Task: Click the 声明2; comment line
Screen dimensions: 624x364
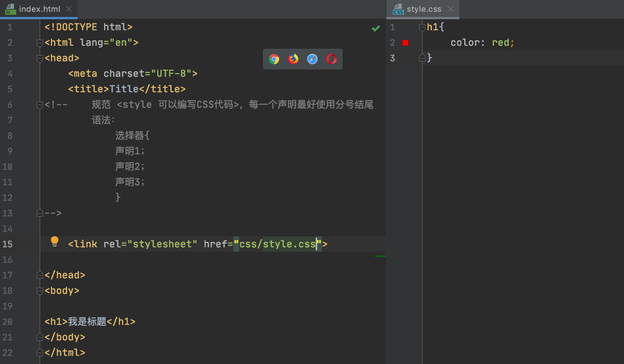Action: [x=130, y=166]
